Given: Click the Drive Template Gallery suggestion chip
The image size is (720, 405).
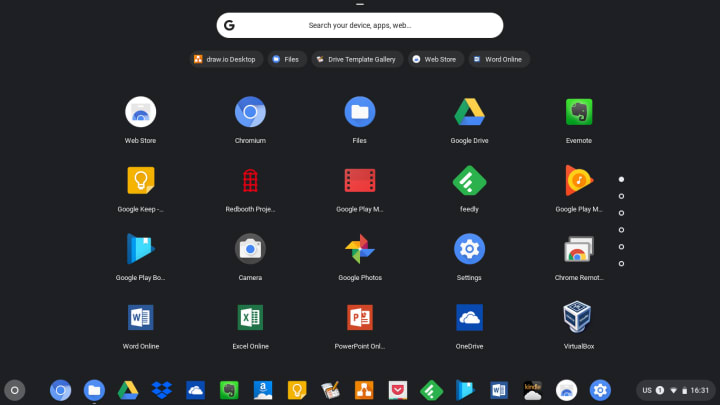Looking at the screenshot, I should [357, 59].
